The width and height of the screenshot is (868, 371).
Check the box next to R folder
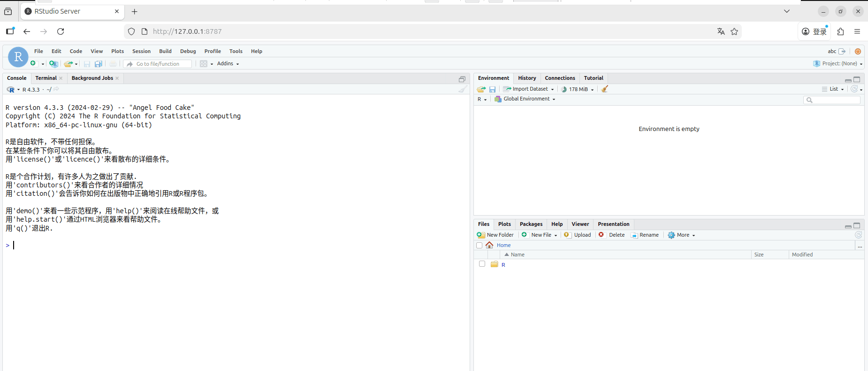482,264
